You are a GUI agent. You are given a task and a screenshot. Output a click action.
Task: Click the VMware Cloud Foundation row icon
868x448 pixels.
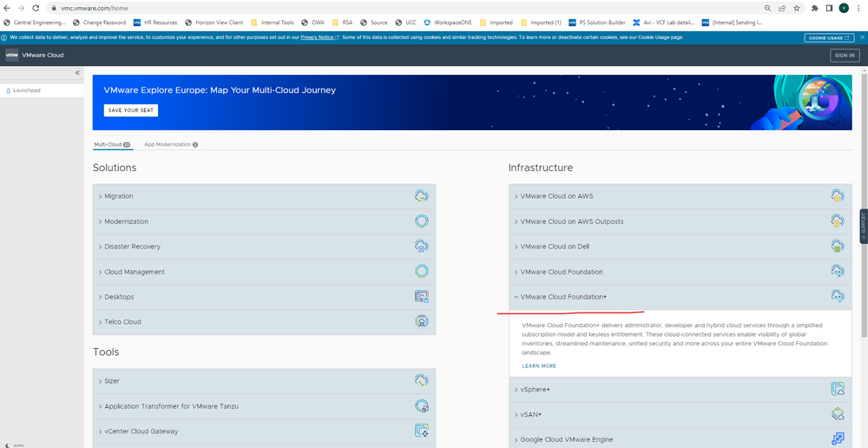(x=838, y=272)
